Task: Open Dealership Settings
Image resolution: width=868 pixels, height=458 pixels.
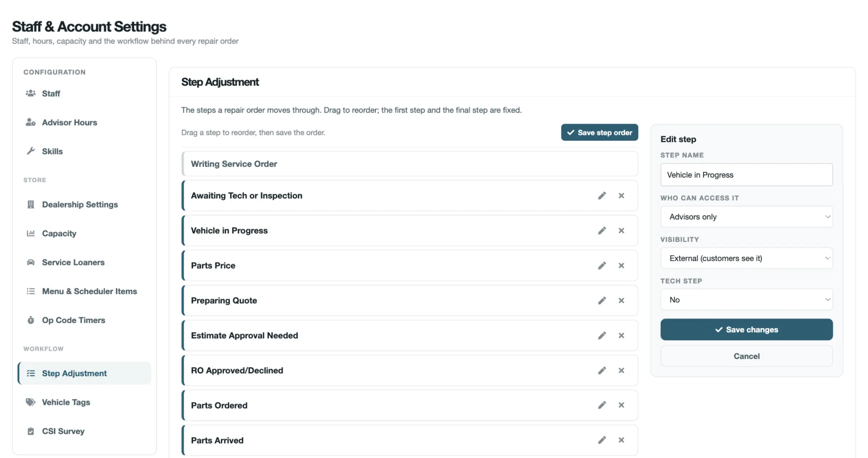Action: pyautogui.click(x=84, y=205)
